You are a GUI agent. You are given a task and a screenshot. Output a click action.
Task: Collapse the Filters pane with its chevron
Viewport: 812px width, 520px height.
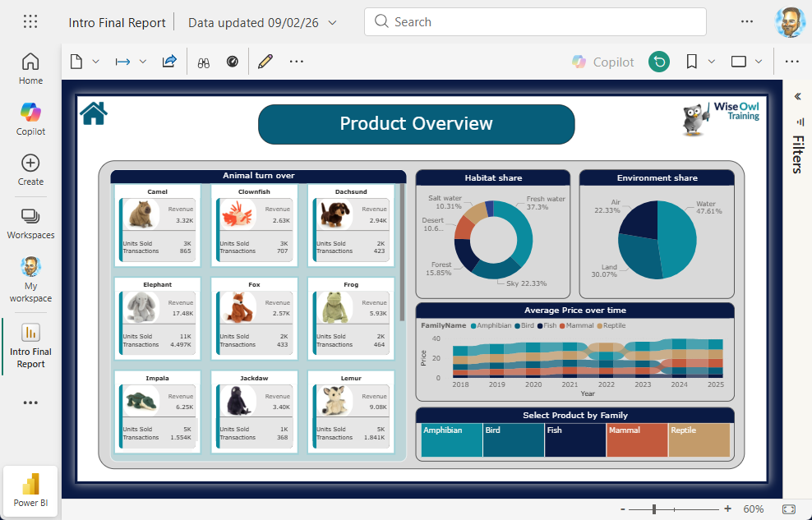point(796,96)
